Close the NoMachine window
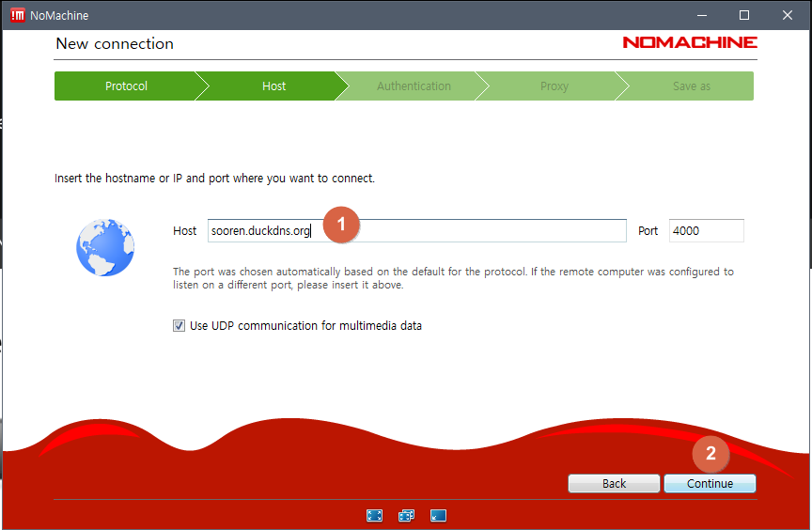Screen dimensions: 812x530 coord(788,16)
